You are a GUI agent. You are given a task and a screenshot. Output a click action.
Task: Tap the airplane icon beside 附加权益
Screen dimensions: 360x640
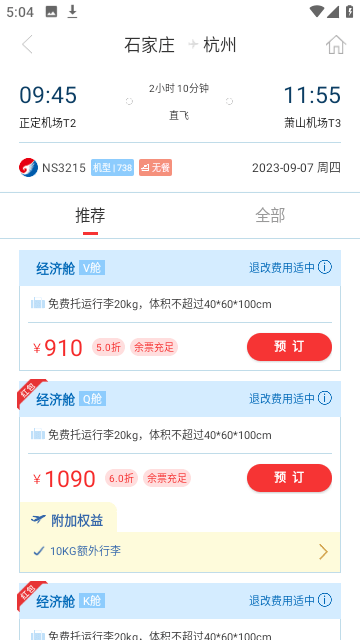38,520
